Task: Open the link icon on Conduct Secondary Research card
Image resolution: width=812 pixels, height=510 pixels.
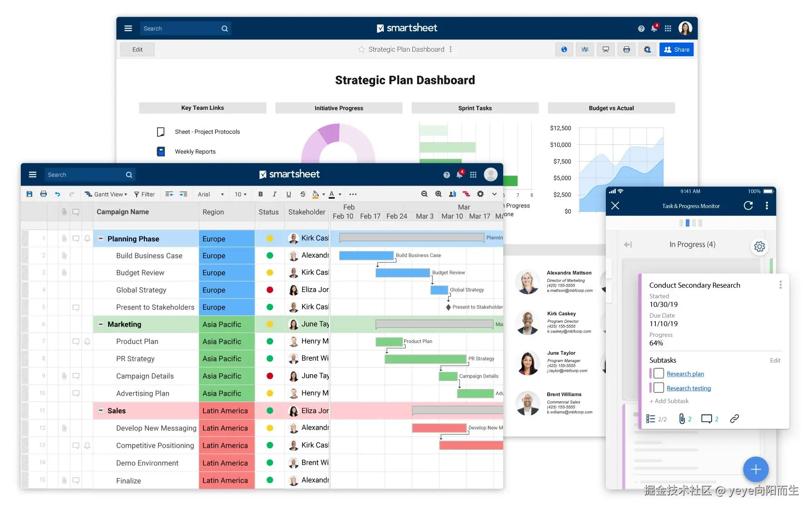Action: tap(734, 419)
